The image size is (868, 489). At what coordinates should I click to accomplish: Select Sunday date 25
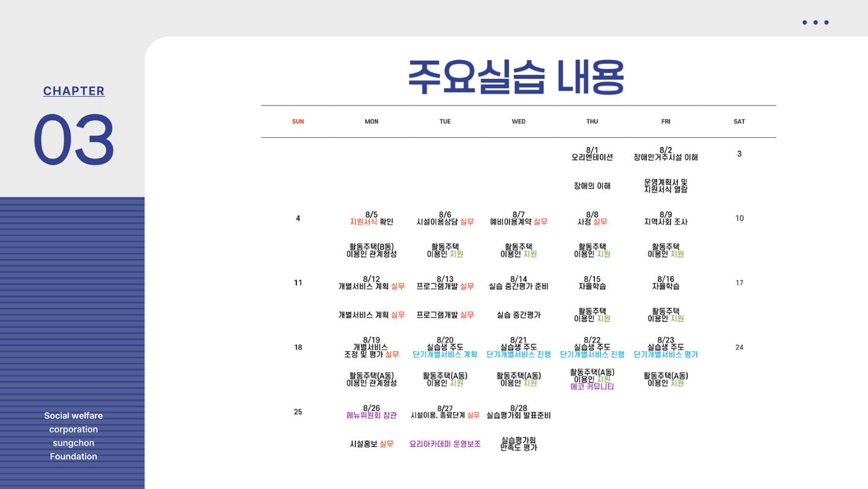pyautogui.click(x=298, y=412)
